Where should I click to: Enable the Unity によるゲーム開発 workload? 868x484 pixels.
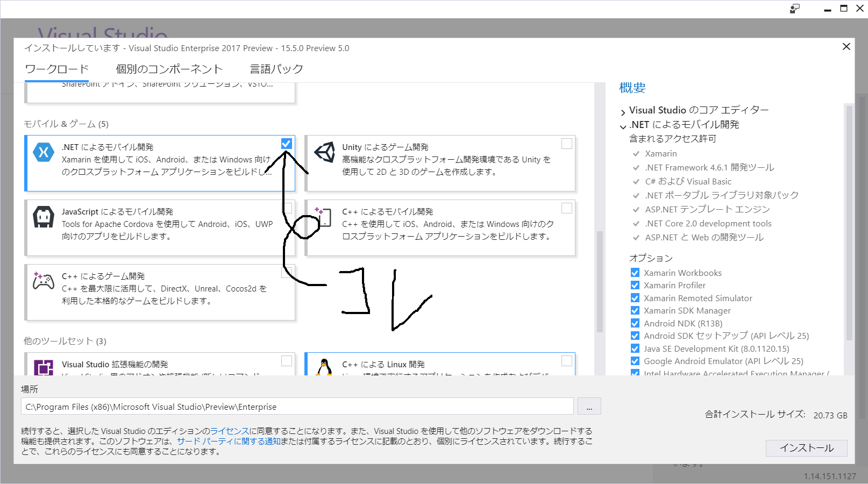(x=566, y=144)
